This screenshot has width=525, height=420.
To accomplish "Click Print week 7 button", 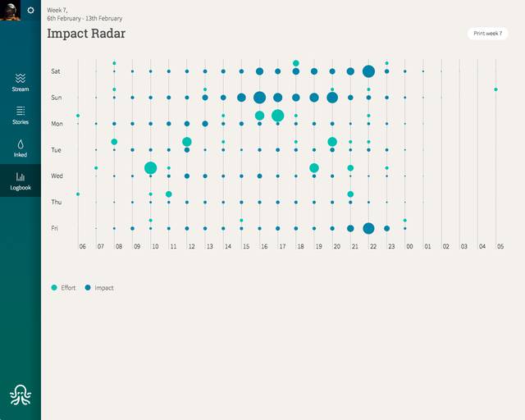I will (487, 34).
